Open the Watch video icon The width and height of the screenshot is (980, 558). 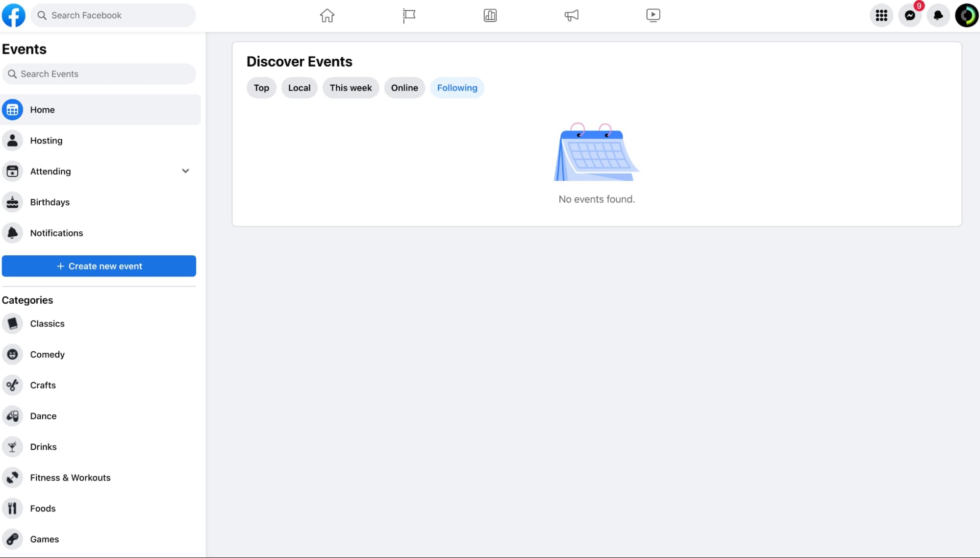click(653, 15)
